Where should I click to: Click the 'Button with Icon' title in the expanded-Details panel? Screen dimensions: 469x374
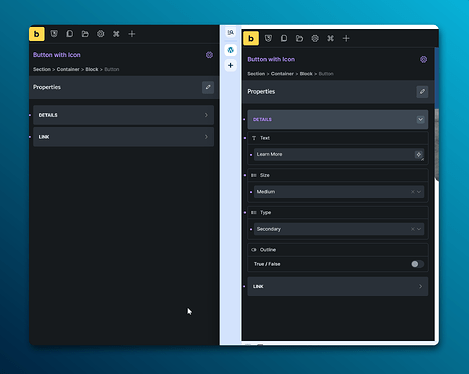(x=271, y=59)
